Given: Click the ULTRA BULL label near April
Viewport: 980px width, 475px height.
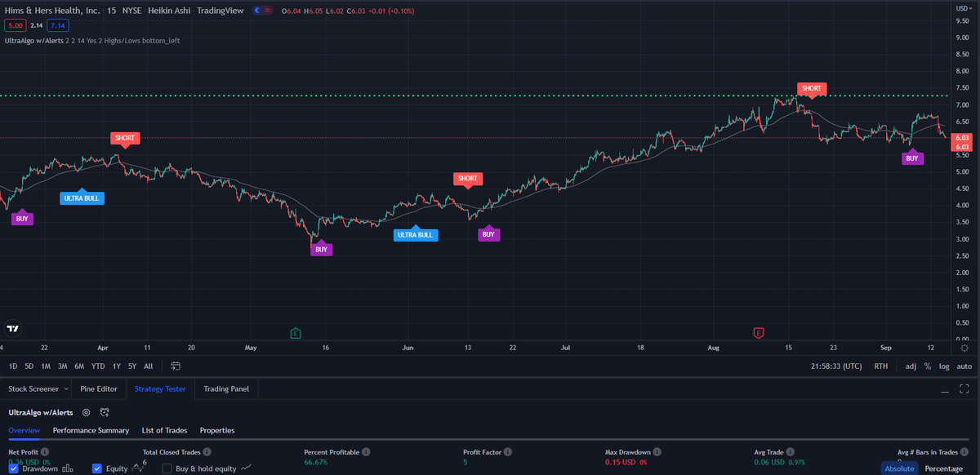Looking at the screenshot, I should (x=82, y=198).
